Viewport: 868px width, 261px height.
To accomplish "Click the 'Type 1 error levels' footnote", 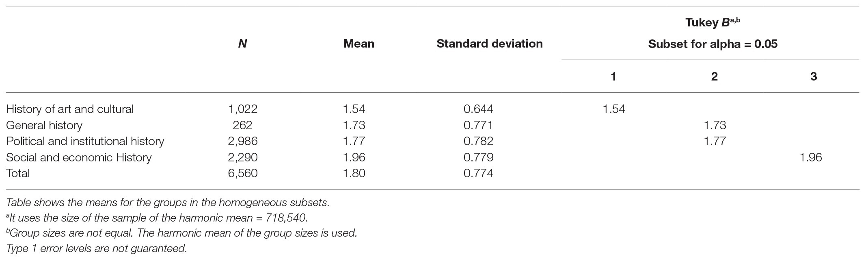I will (97, 248).
